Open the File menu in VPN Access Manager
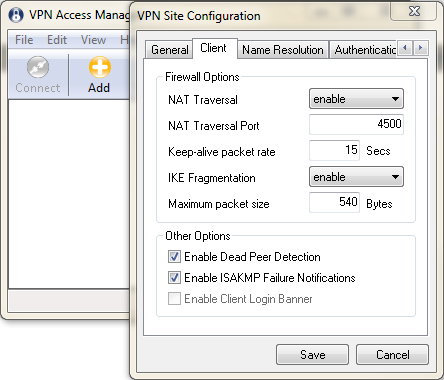 click(x=24, y=40)
